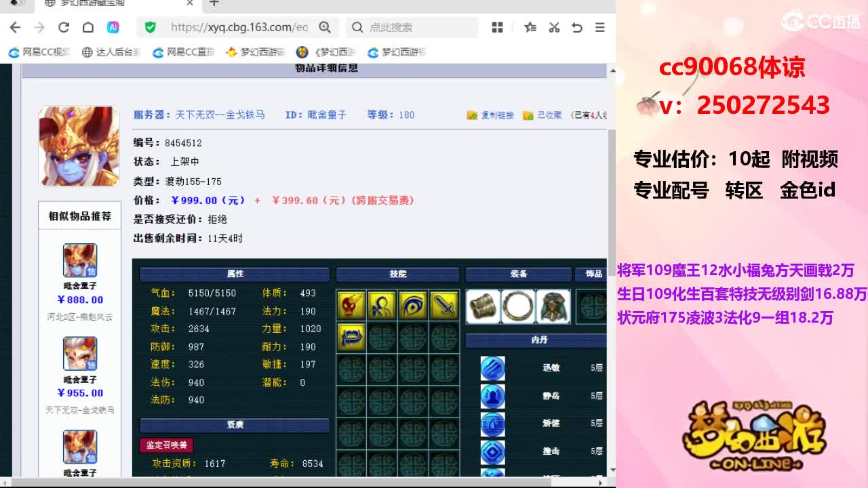Screen dimensions: 868x488
Task: Open the 达人后台 bookmark
Action: [x=111, y=52]
